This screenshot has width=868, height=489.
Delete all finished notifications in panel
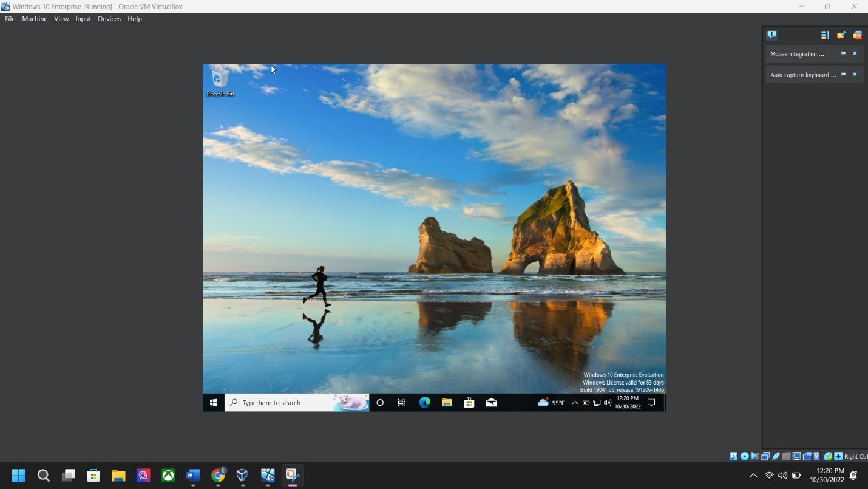(841, 35)
